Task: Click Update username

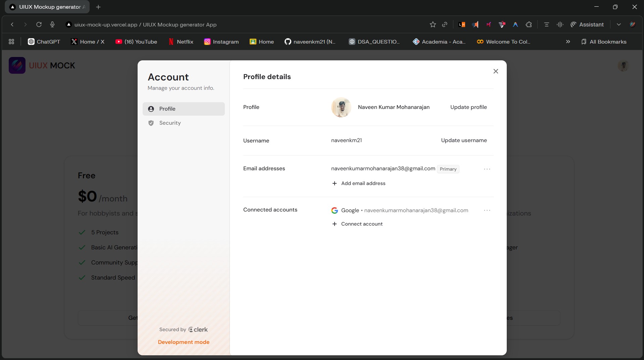Action: click(464, 140)
